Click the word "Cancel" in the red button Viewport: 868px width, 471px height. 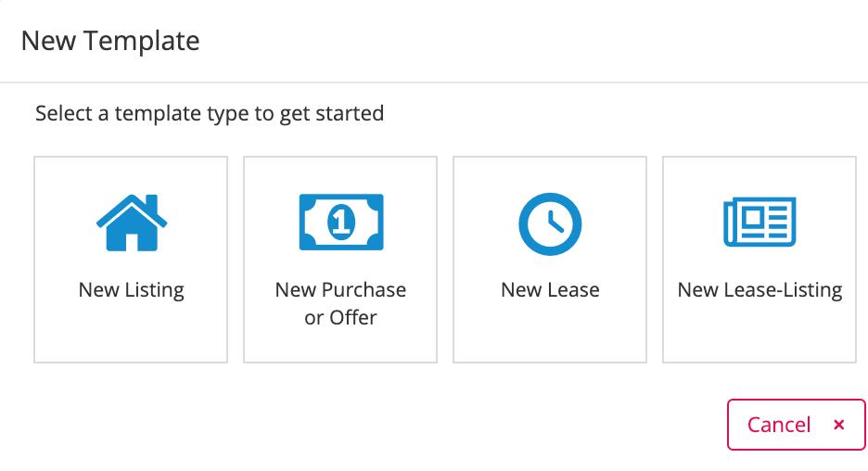779,425
